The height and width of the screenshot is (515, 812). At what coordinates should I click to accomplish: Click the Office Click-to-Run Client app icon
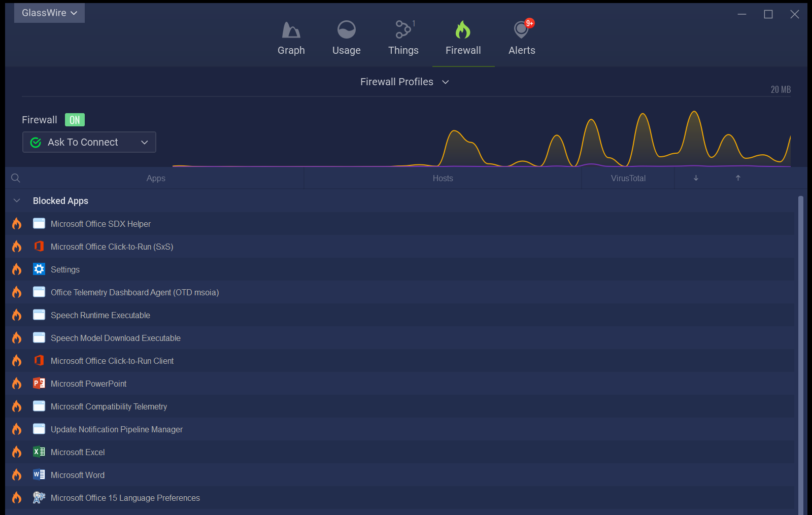[x=39, y=360]
